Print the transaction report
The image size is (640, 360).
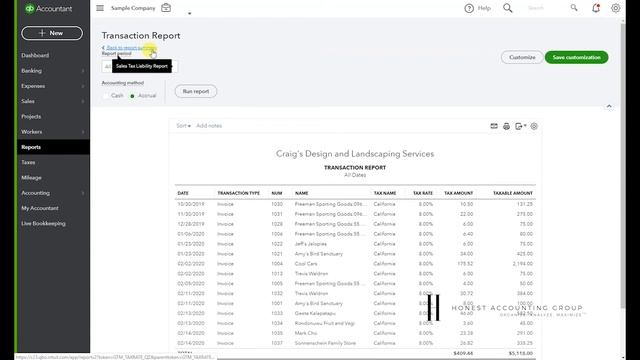[506, 126]
